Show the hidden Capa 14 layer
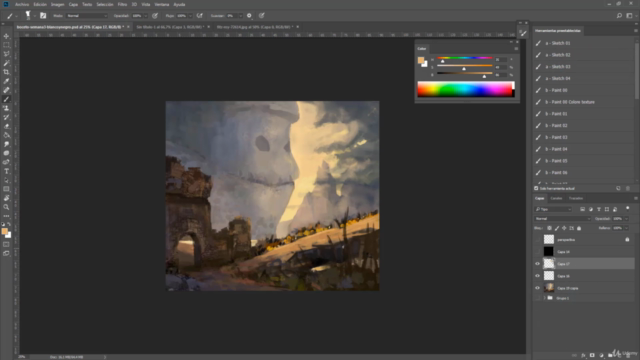The height and width of the screenshot is (360, 640). pos(537,252)
